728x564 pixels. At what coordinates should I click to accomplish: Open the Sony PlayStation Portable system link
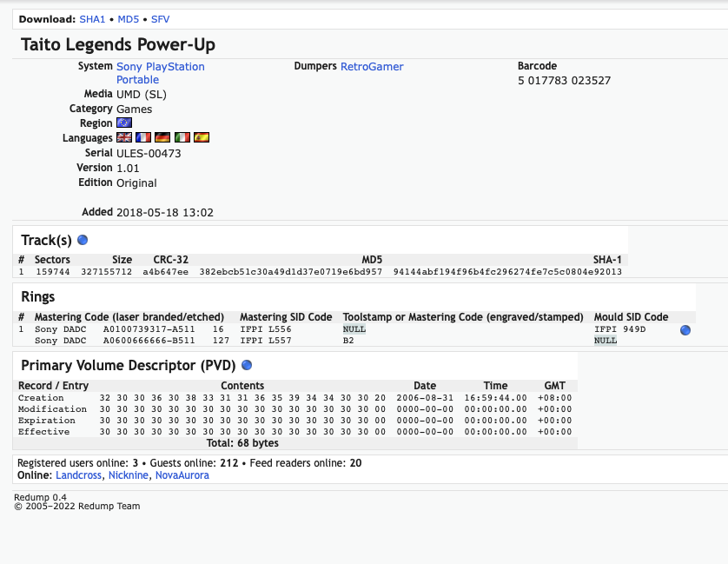(x=160, y=73)
